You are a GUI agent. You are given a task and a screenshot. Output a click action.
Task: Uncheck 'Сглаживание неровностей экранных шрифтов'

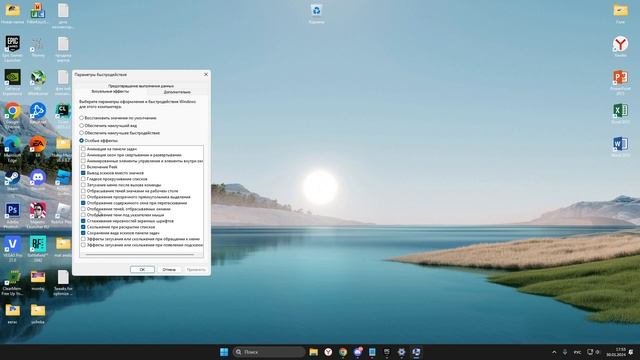point(83,221)
